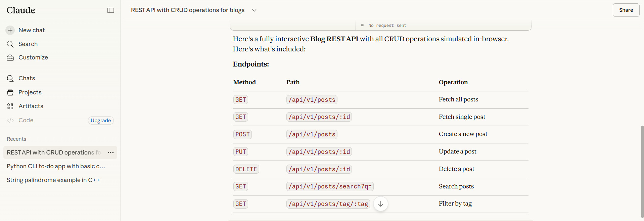This screenshot has height=221, width=644.
Task: Click the Upgrade button next to Code
Action: click(x=101, y=120)
